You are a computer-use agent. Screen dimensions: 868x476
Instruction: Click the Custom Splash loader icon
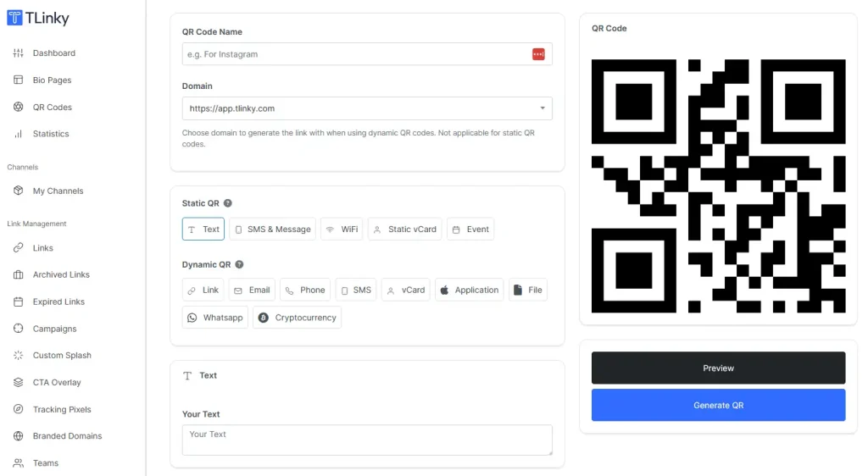coord(19,356)
